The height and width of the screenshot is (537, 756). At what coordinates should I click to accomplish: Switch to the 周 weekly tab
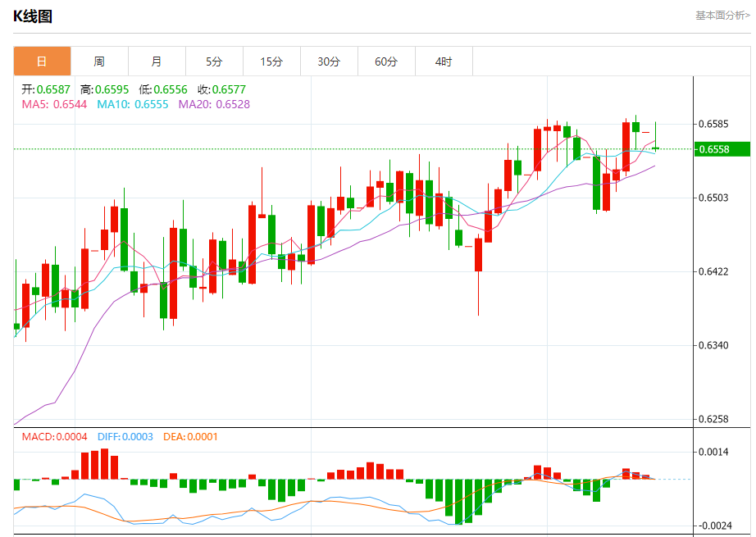99,61
